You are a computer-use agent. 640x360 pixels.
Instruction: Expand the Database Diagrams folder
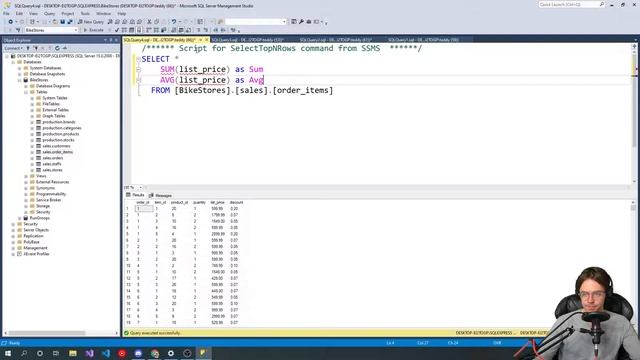(x=26, y=86)
